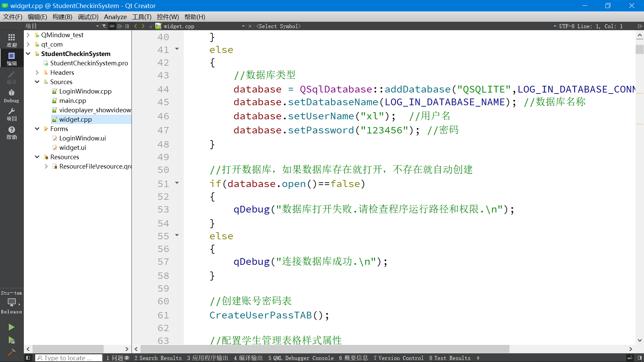The image size is (644, 362).
Task: Open the Search Results output tab
Action: click(x=158, y=358)
